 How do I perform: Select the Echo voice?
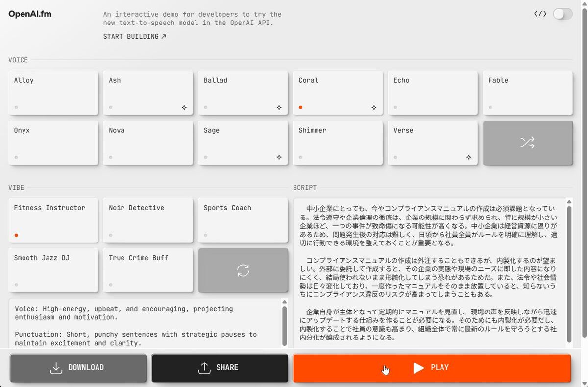tap(433, 92)
